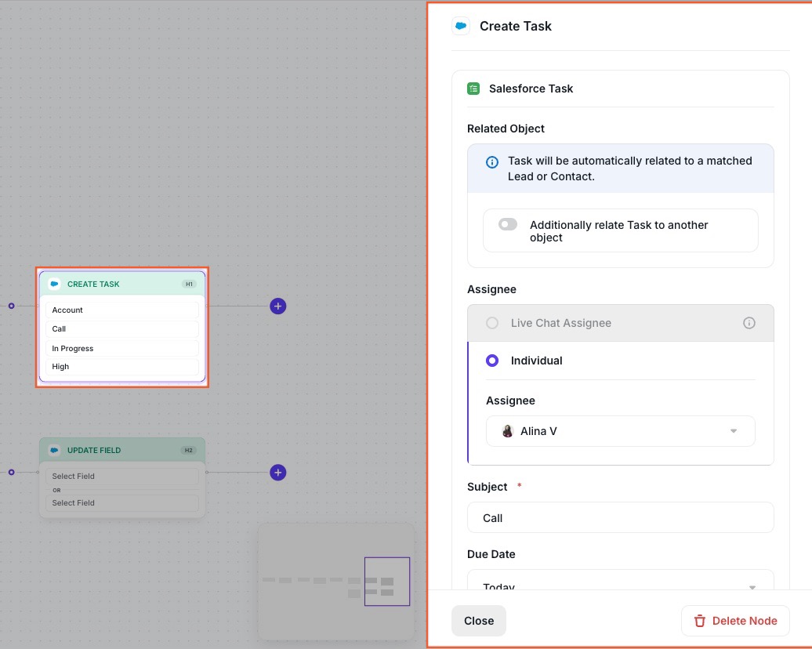Viewport: 812px width, 649px height.
Task: Expand the Due Date dropdown
Action: [620, 582]
